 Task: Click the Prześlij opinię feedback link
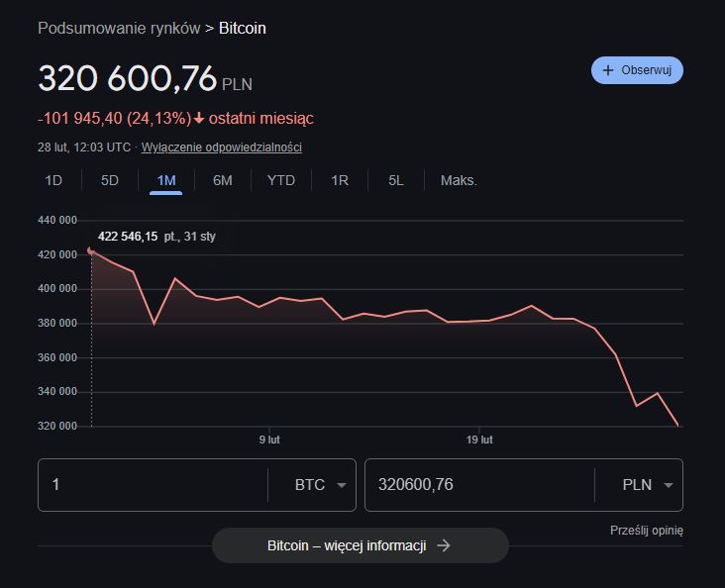[646, 531]
